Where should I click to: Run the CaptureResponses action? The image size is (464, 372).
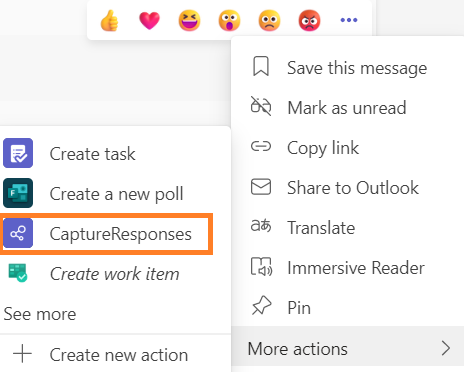click(106, 234)
